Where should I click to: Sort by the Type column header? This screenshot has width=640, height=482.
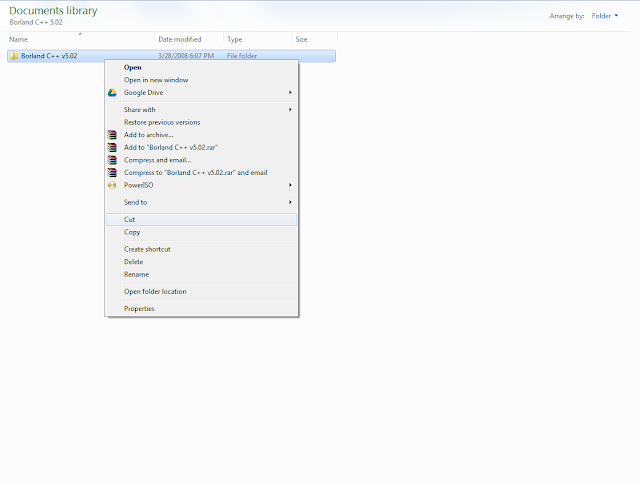coord(258,40)
